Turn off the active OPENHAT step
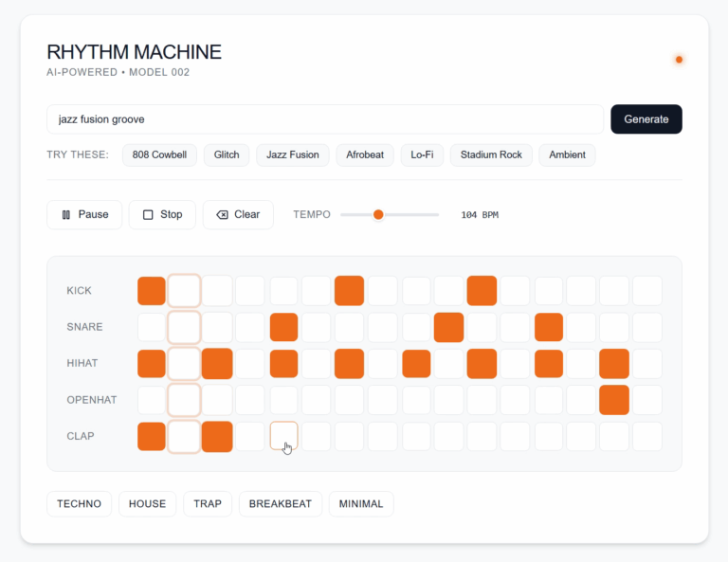This screenshot has height=562, width=728. pyautogui.click(x=613, y=400)
